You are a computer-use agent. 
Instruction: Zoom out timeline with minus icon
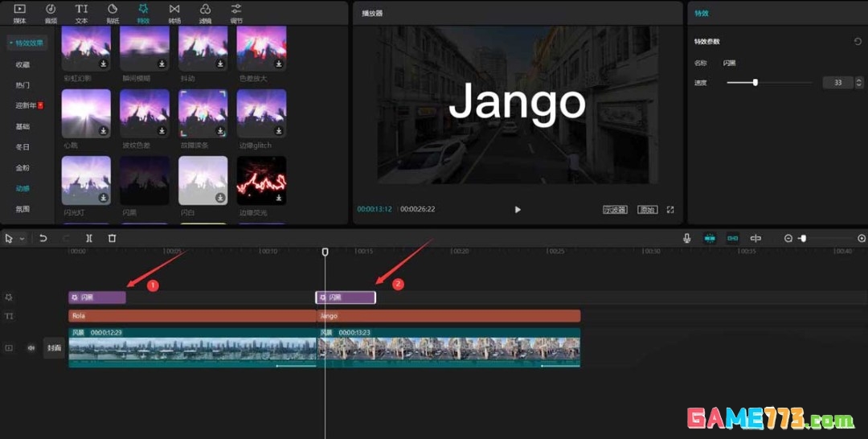tap(788, 238)
